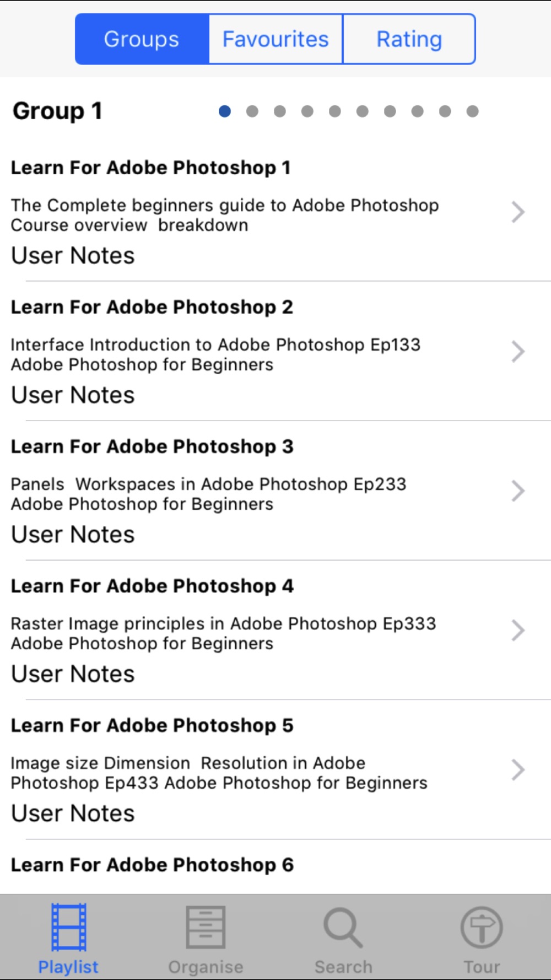Switch to the Groups segment
This screenshot has height=980, width=551.
[142, 39]
